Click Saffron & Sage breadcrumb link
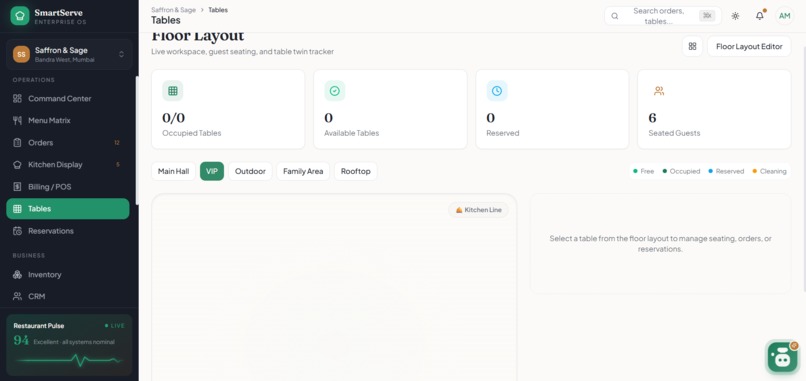This screenshot has height=381, width=806. (173, 10)
